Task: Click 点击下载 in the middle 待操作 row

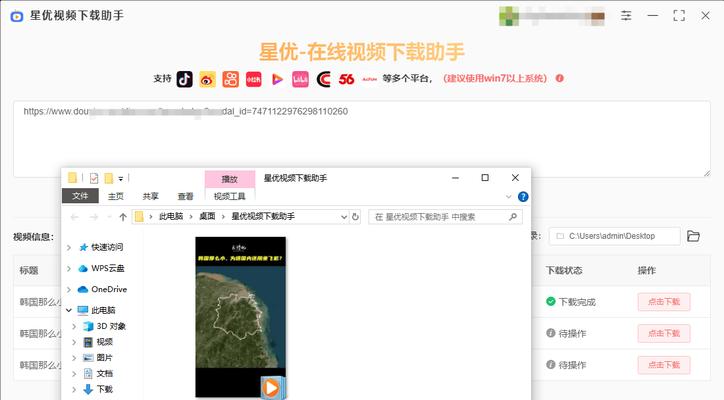Action: coord(664,333)
